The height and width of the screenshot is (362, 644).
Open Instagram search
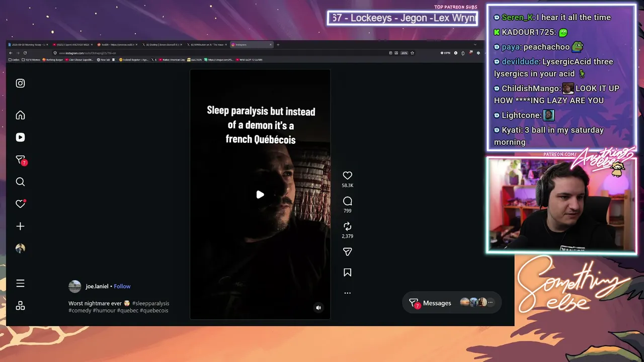point(20,182)
